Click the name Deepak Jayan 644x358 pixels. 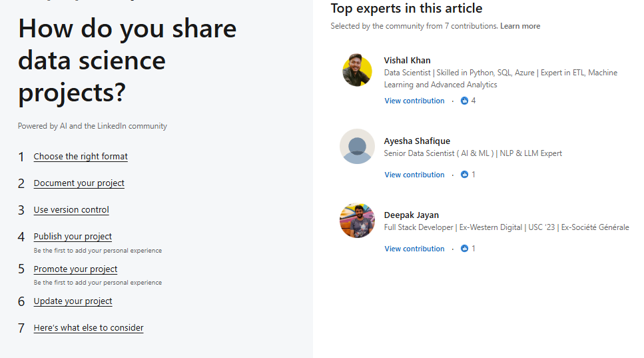(411, 215)
